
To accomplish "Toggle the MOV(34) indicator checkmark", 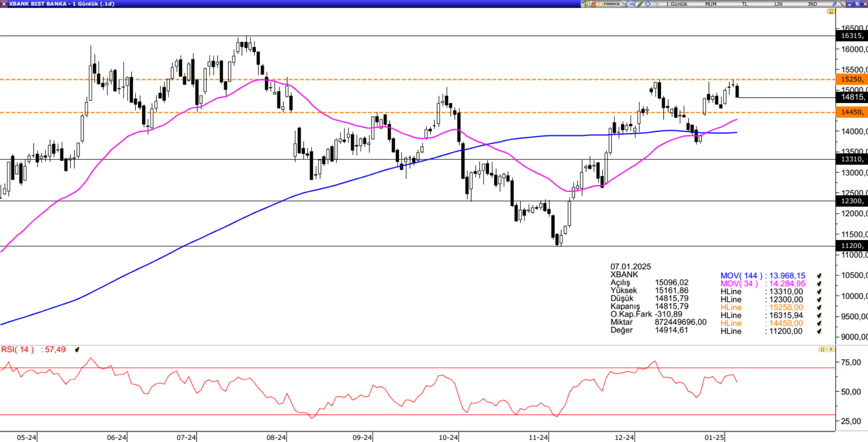I will [x=819, y=284].
